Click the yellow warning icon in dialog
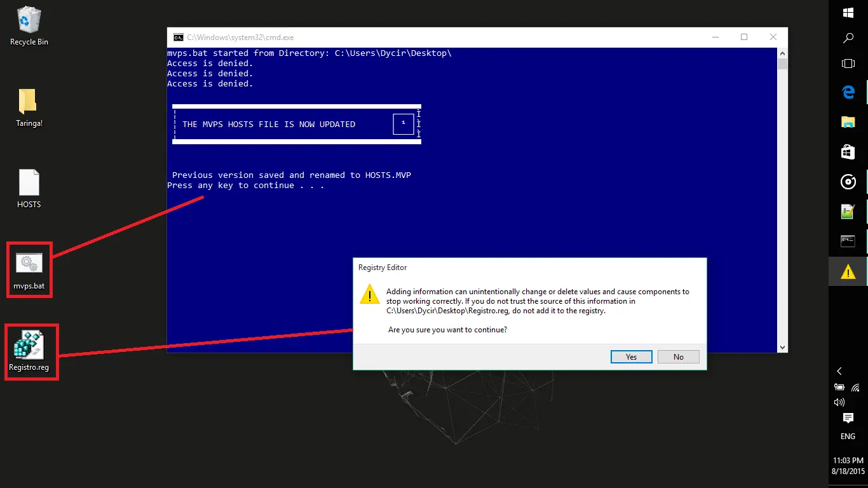 369,294
